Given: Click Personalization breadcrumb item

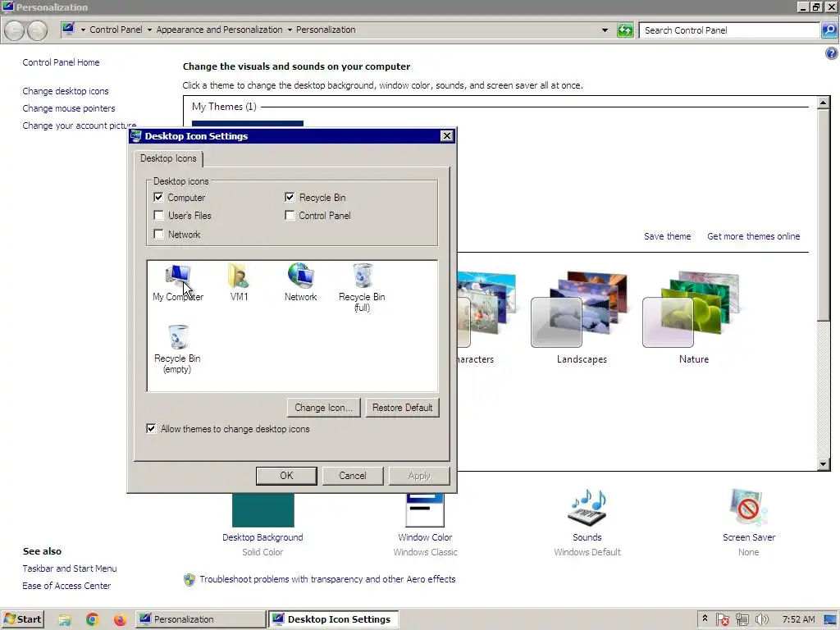Looking at the screenshot, I should 326,30.
